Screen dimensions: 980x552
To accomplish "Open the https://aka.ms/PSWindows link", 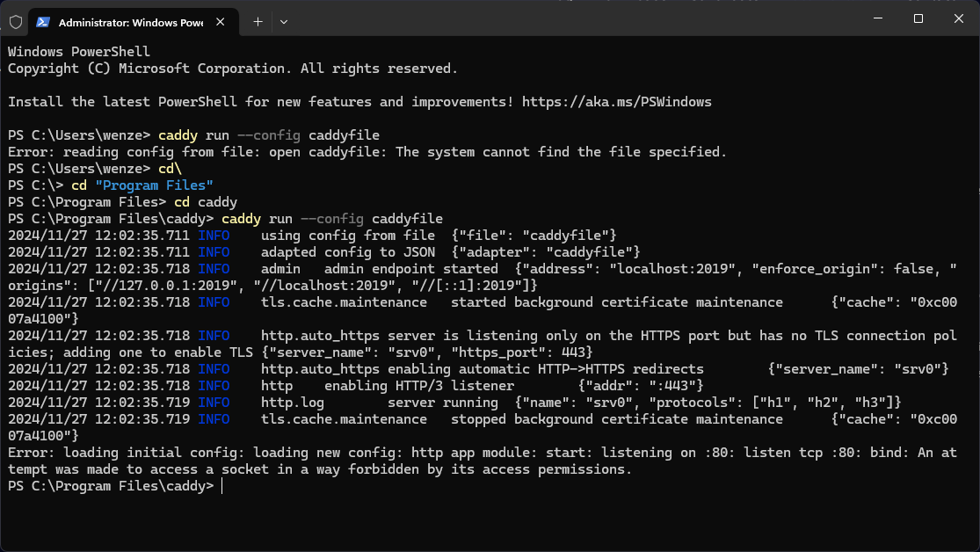I will click(616, 102).
